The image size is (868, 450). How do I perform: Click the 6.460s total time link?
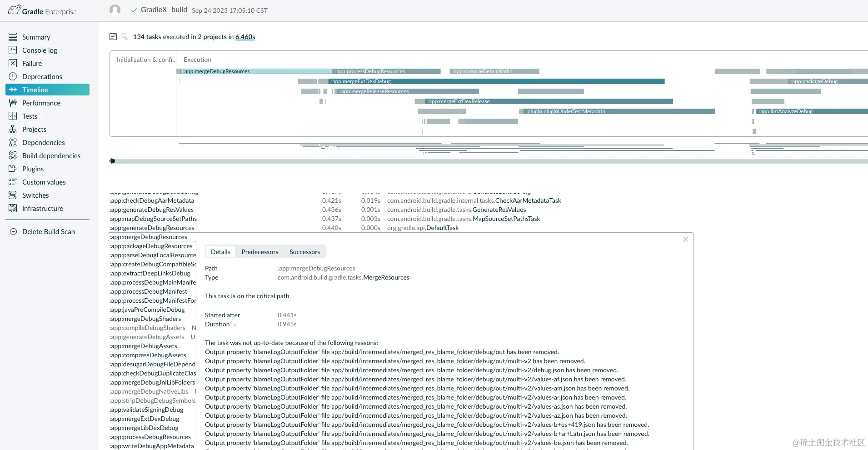(245, 37)
